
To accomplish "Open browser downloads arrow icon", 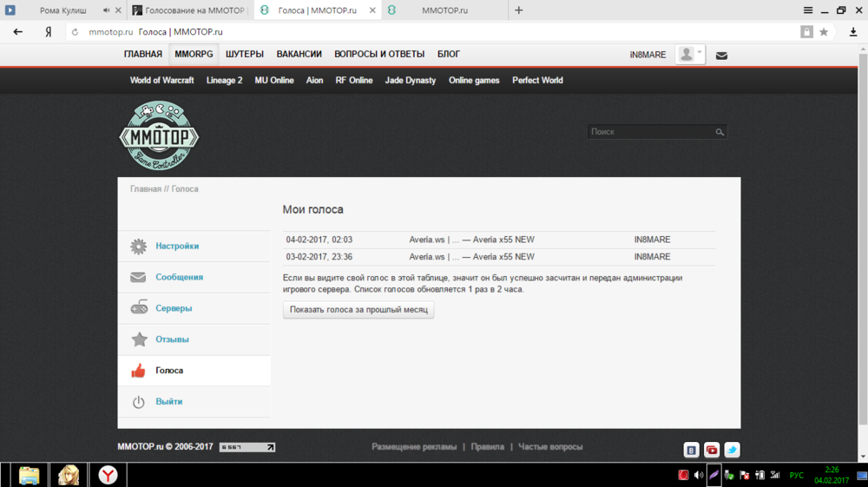I will pyautogui.click(x=853, y=32).
